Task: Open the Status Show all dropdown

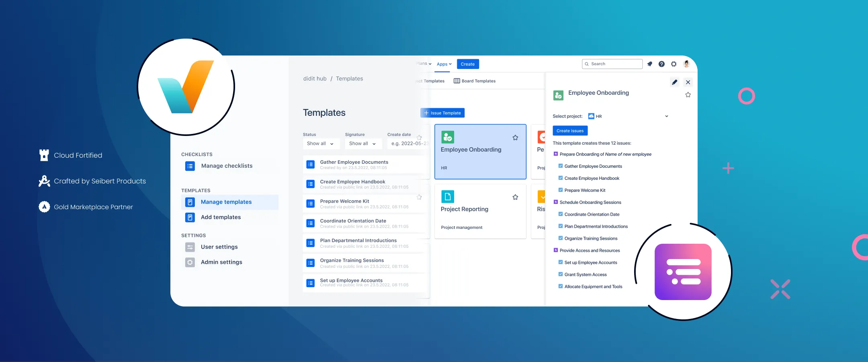Action: pos(321,144)
